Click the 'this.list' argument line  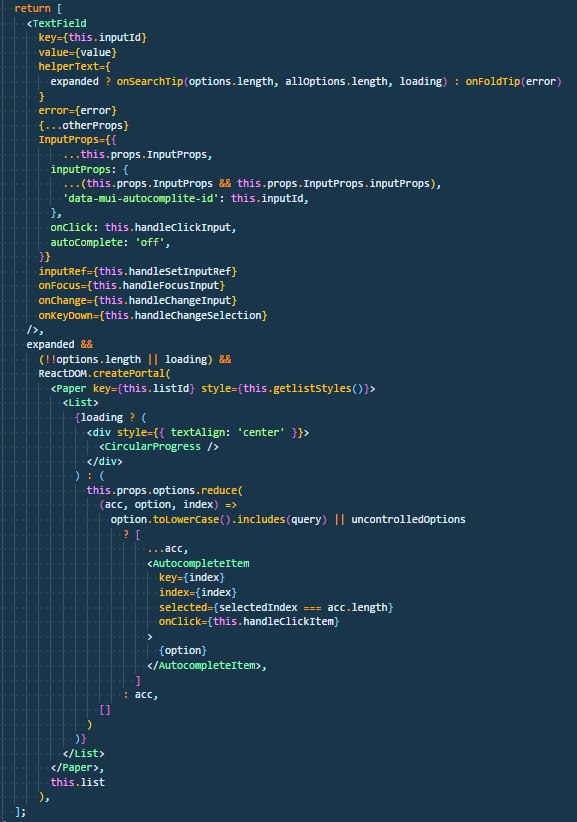(x=78, y=782)
